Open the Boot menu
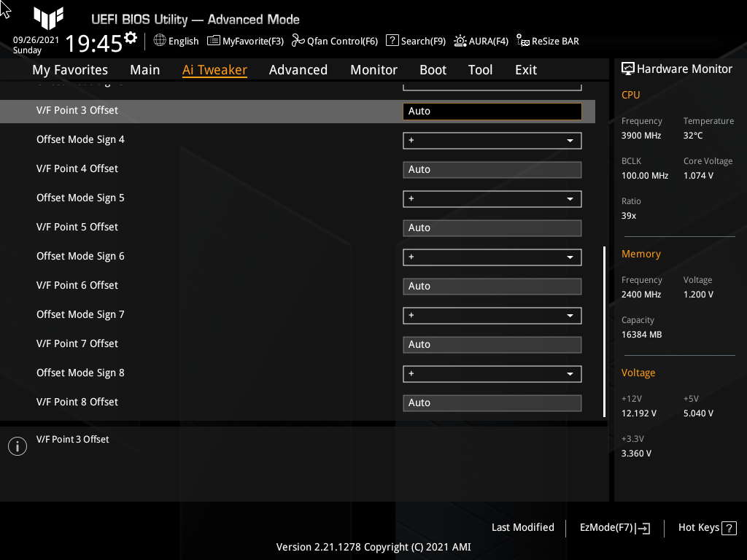 coord(433,69)
